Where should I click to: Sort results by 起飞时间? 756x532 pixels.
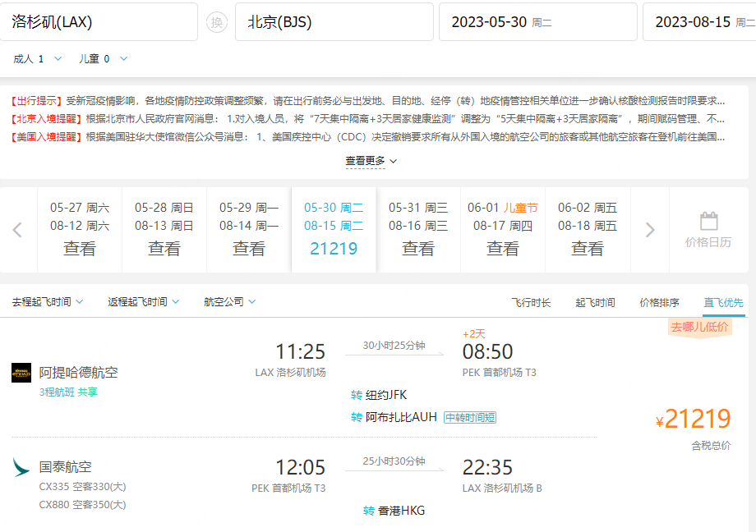(595, 303)
